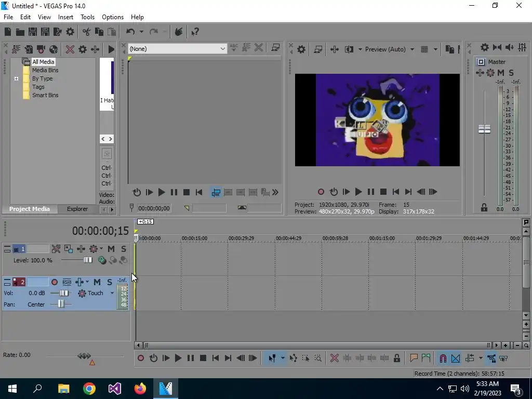Toggle snapping with the magnet icon
This screenshot has width=532, height=399.
[x=443, y=358]
